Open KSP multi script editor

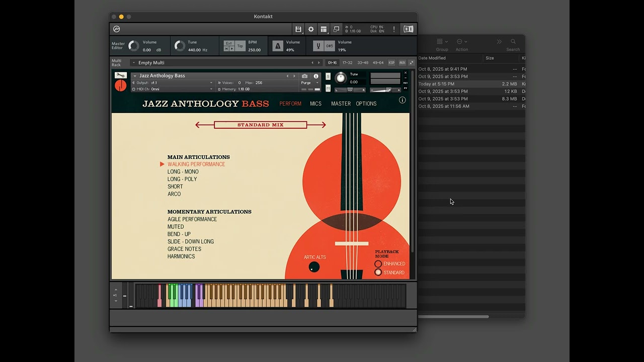(391, 63)
